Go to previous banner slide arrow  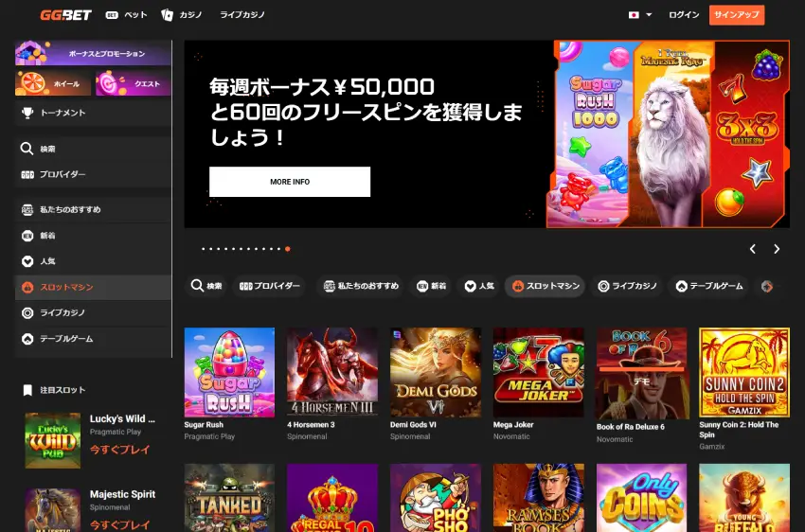(x=753, y=249)
